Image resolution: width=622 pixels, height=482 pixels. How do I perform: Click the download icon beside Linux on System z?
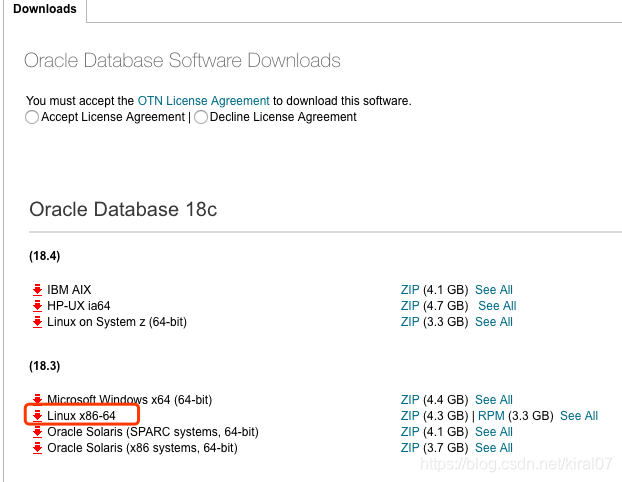[x=37, y=322]
